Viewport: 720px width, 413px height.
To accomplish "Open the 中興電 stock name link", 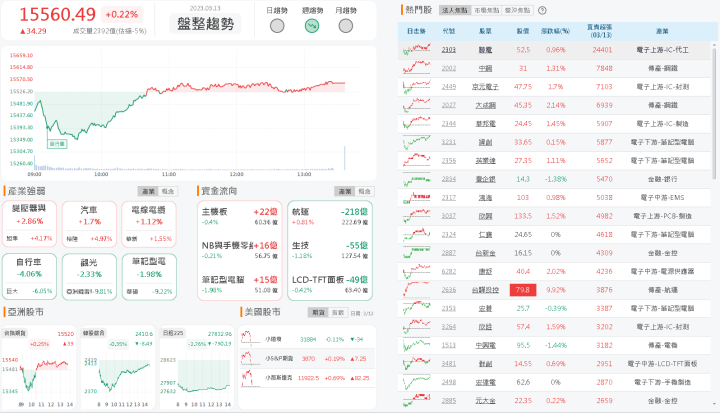I will (x=485, y=345).
